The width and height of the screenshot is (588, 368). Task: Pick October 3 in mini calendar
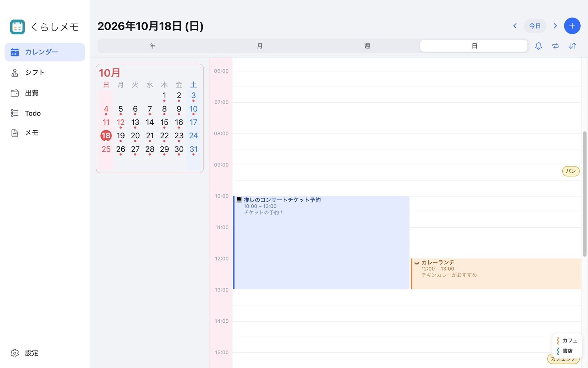click(193, 96)
